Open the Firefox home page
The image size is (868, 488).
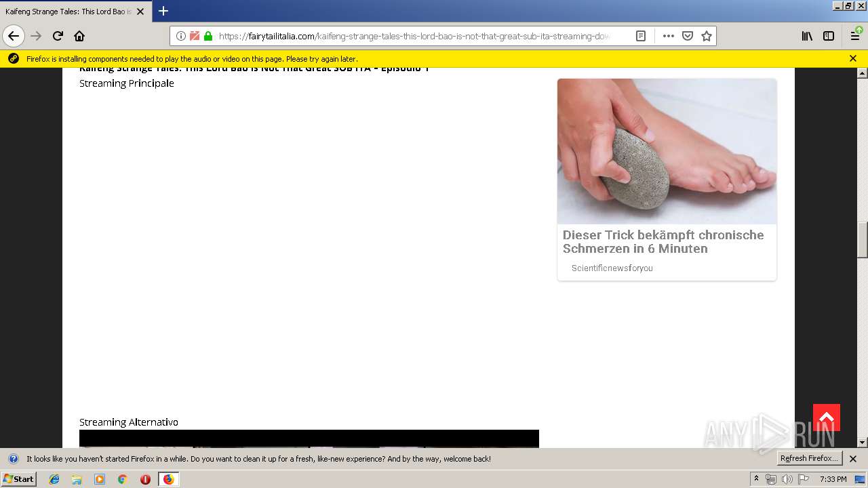point(79,36)
